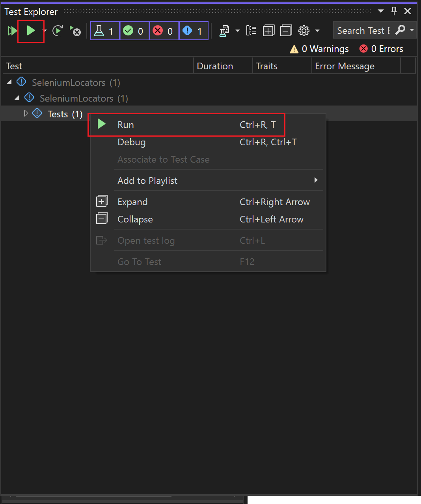This screenshot has width=421, height=504.
Task: Choose Debug in the context menu
Action: pos(132,142)
